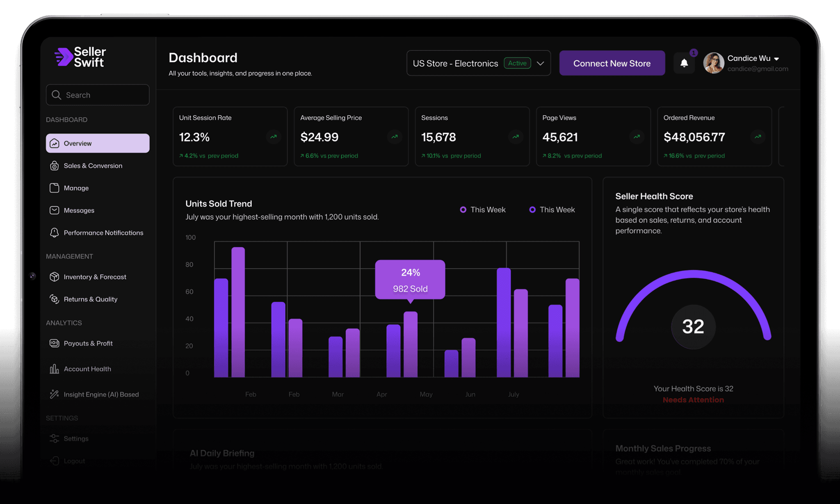Click the Connect New Store button
The height and width of the screenshot is (504, 840).
(x=612, y=63)
